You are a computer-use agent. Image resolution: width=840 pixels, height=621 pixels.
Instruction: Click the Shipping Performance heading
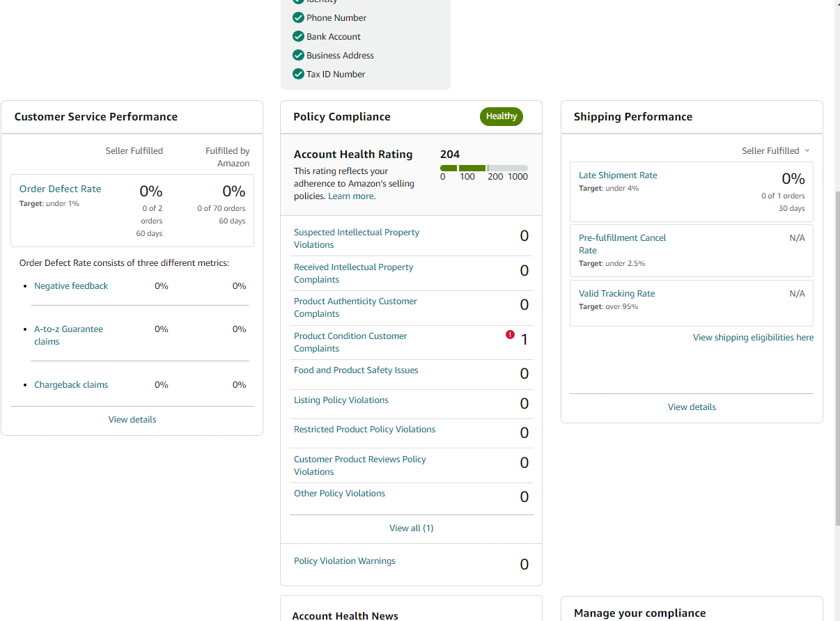[x=633, y=116]
